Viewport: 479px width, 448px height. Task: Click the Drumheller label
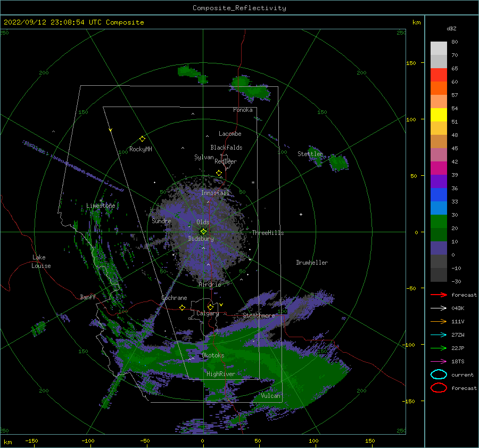point(312,263)
